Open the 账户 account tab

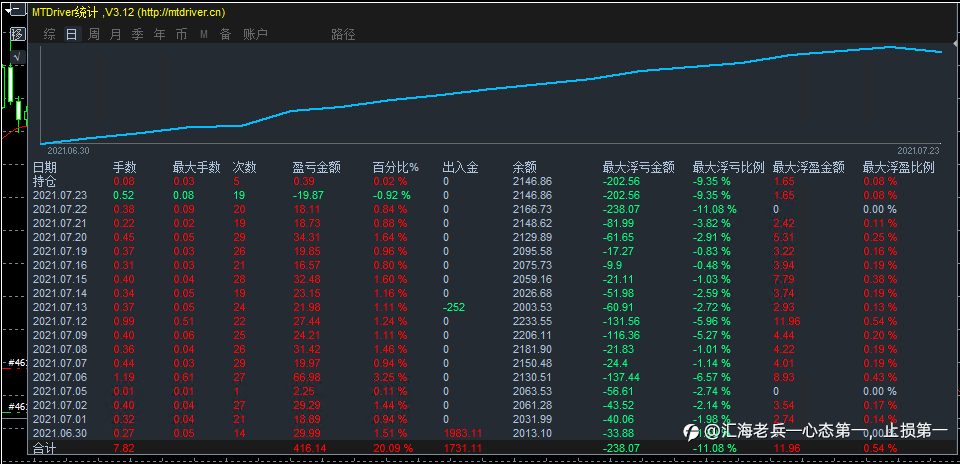(255, 34)
